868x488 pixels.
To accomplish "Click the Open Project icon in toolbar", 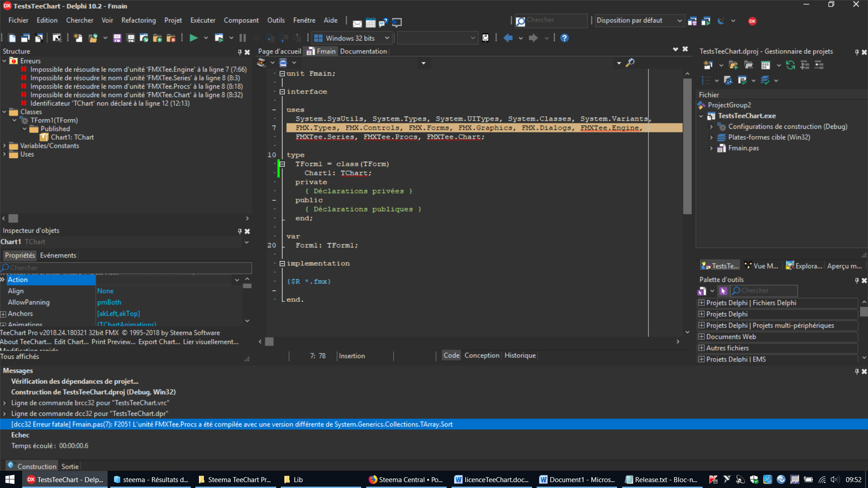I will [93, 38].
